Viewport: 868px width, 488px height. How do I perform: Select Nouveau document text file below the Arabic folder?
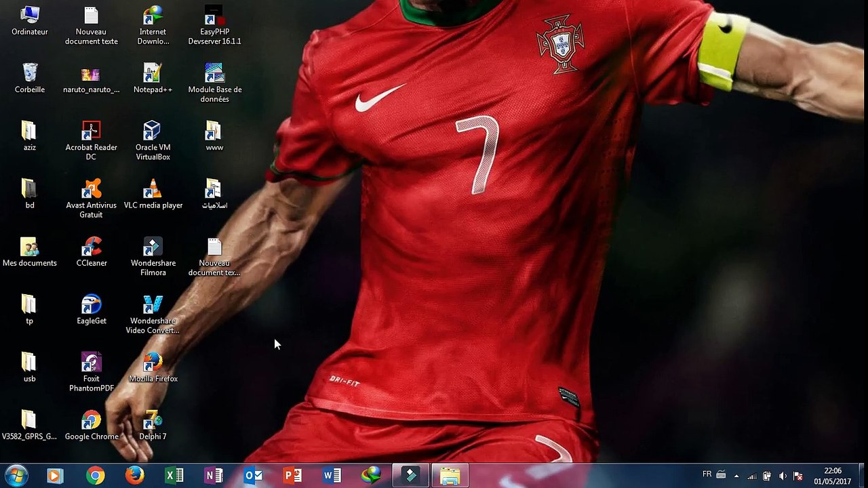pos(214,257)
